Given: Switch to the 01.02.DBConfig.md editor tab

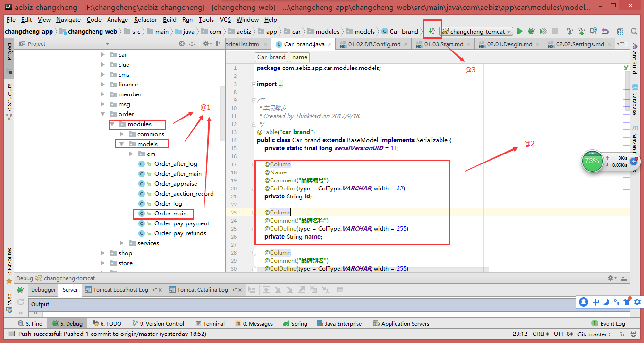Looking at the screenshot, I should (374, 44).
